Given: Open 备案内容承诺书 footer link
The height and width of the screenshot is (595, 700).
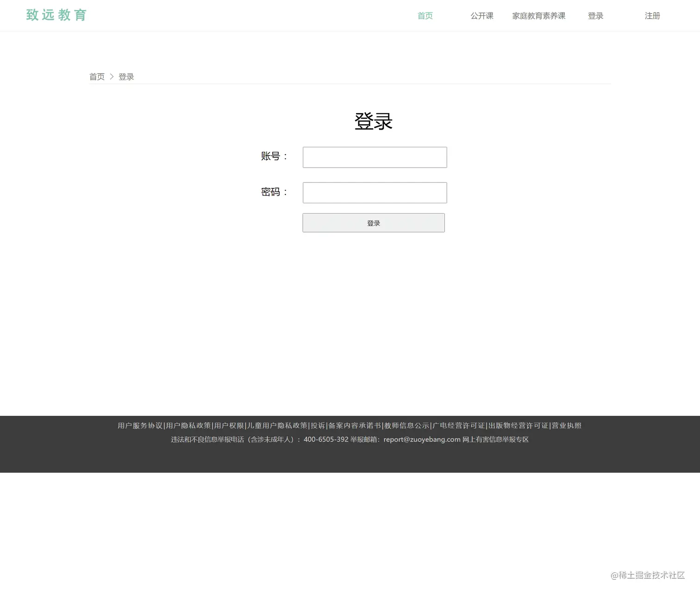Looking at the screenshot, I should tap(355, 426).
